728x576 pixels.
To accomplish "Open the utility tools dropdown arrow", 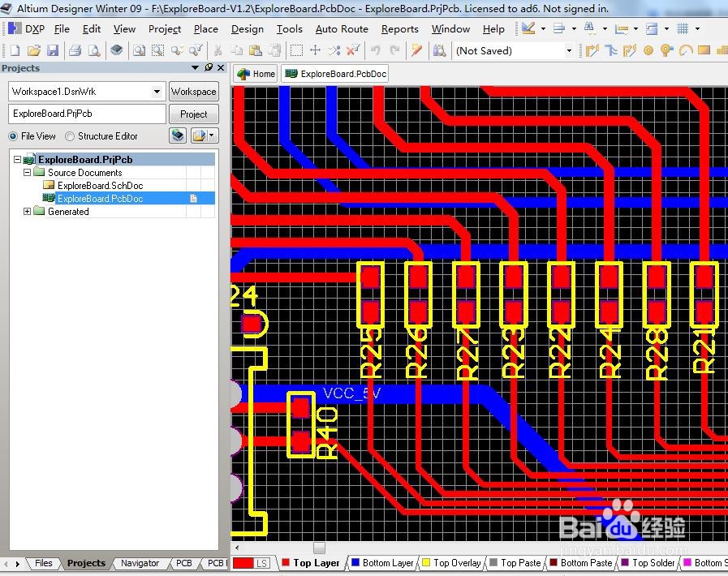I will click(543, 28).
